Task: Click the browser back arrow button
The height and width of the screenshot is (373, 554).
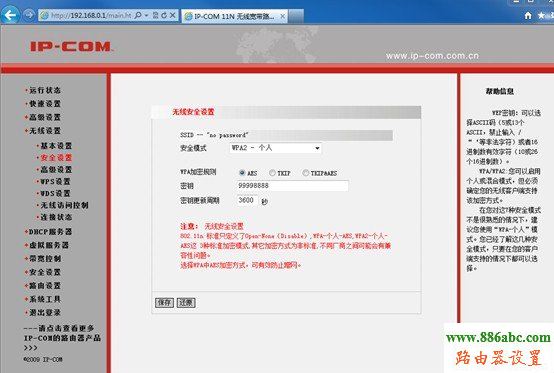Action: (10, 15)
